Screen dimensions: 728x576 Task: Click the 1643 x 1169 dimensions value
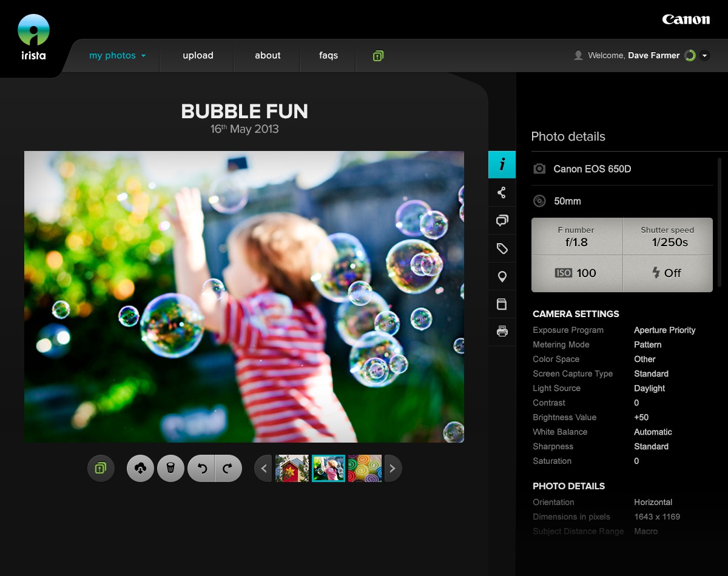point(657,517)
